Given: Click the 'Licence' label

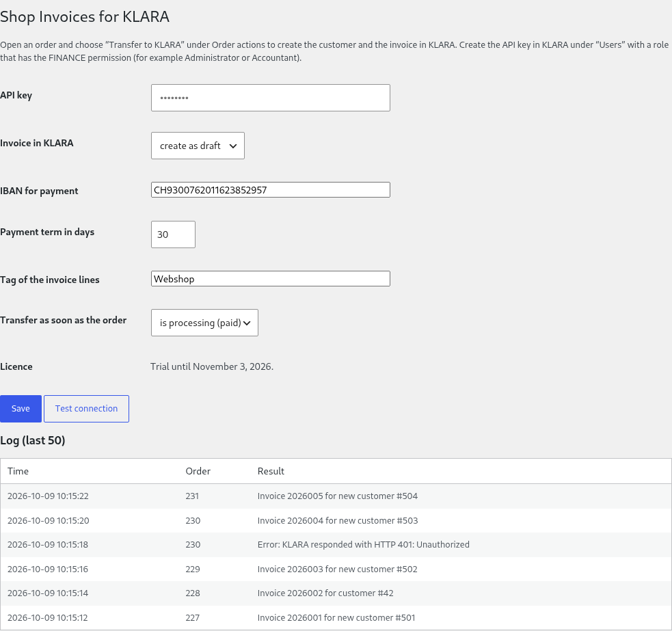Looking at the screenshot, I should coord(16,366).
